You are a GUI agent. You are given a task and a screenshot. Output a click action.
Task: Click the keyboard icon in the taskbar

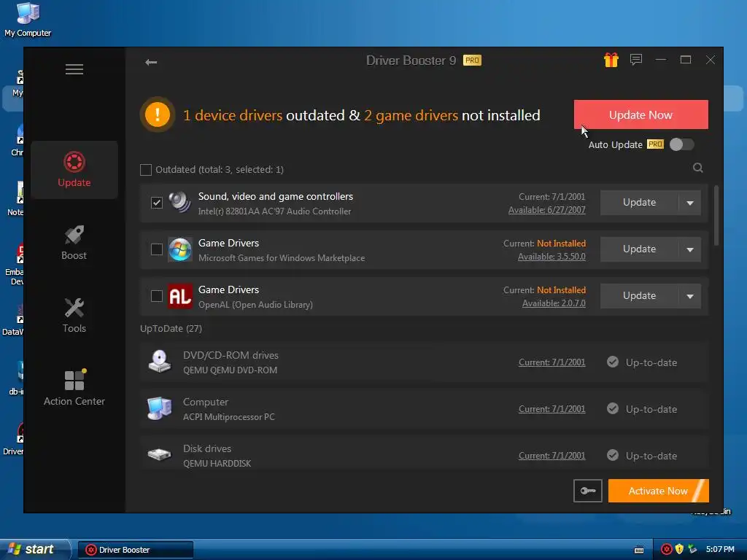[639, 550]
